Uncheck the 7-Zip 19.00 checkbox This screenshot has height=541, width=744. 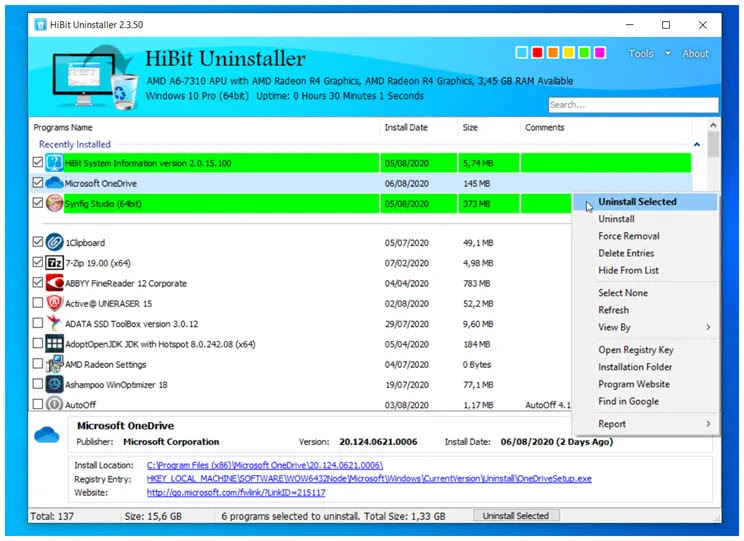(x=37, y=262)
